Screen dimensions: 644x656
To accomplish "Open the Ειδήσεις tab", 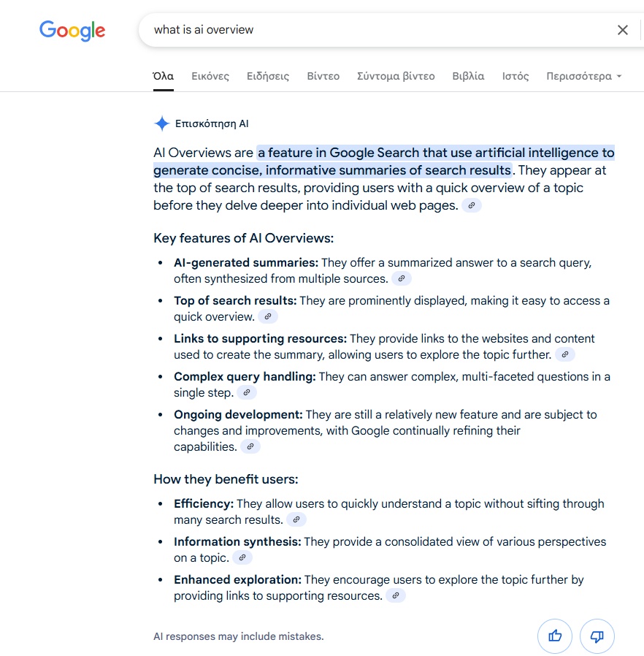I will point(268,76).
